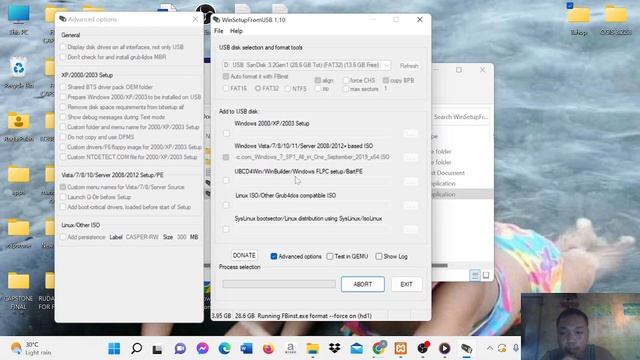Toggle the copy BPB checkbox

click(385, 80)
